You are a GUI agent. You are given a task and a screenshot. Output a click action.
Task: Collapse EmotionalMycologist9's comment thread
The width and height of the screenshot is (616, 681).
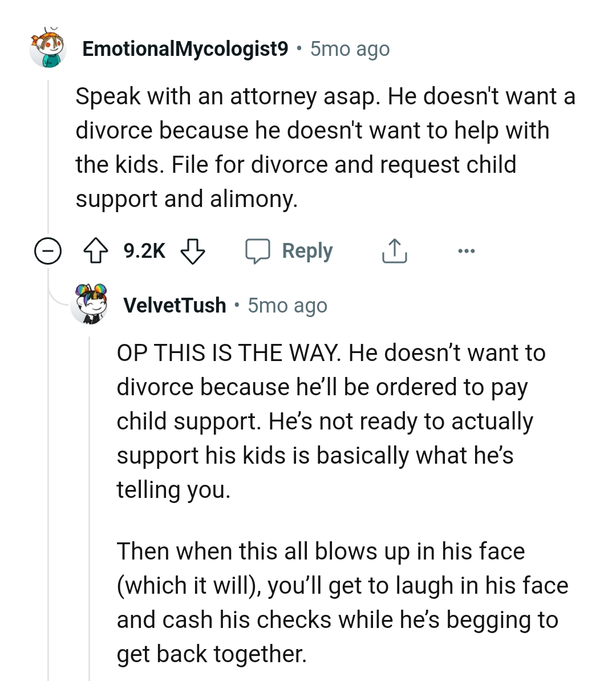(48, 250)
